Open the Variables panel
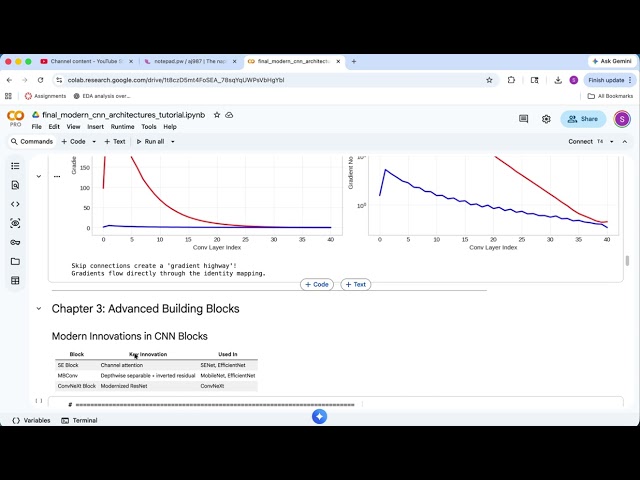The width and height of the screenshot is (640, 480). tap(31, 420)
